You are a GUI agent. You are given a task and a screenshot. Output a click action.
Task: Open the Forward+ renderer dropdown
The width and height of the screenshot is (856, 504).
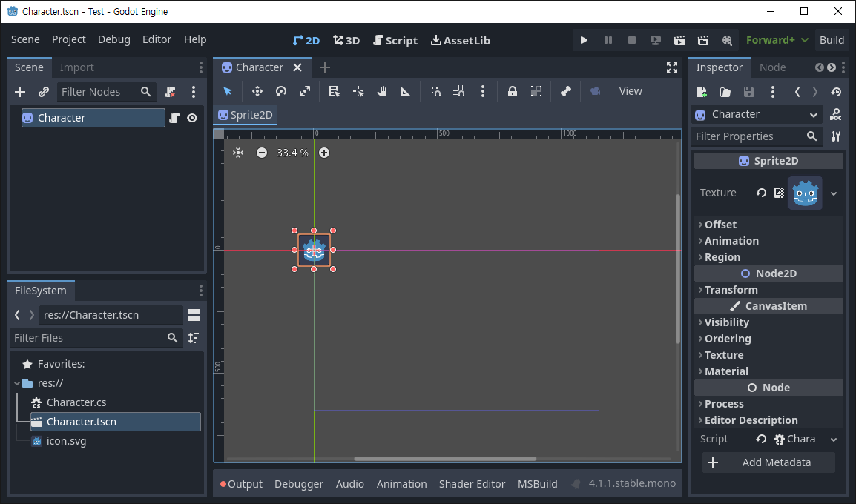(x=777, y=40)
